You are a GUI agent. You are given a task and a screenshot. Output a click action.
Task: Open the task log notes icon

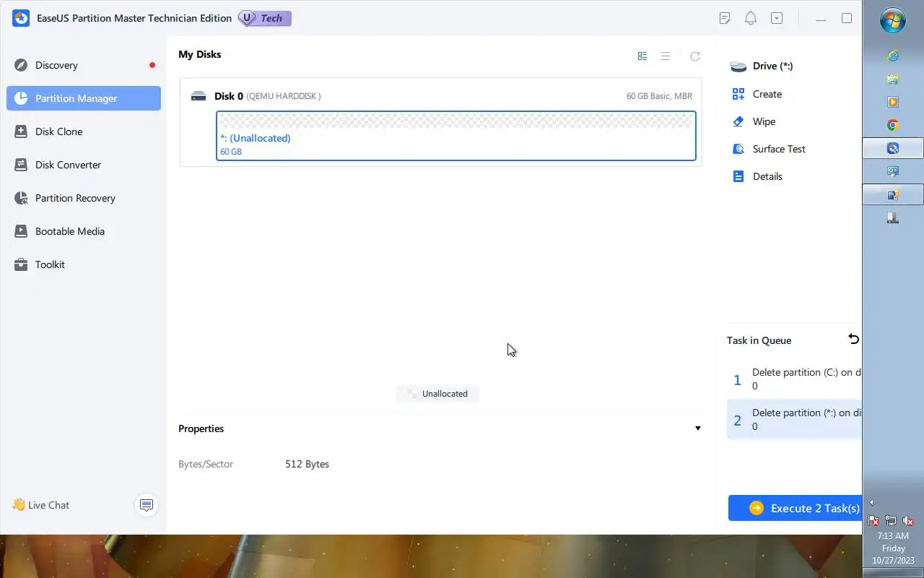725,18
